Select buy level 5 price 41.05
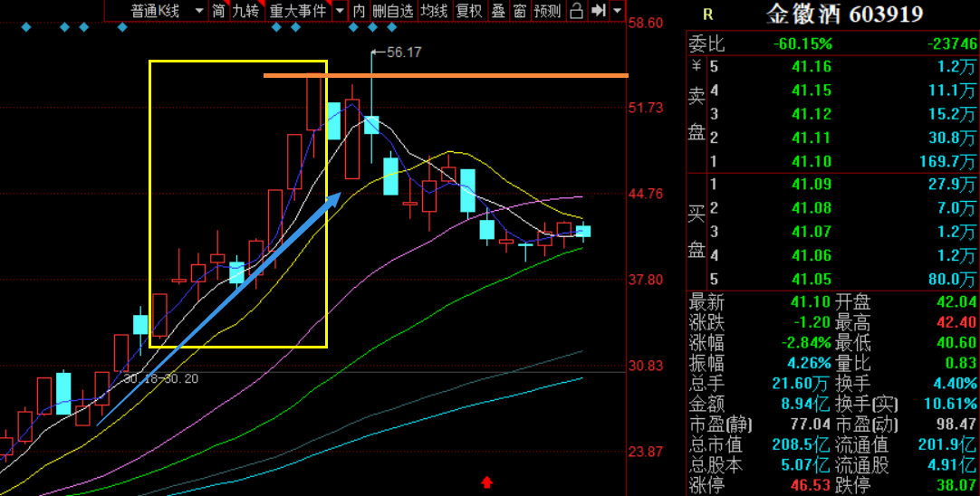Viewport: 980px width, 496px height. 813,280
